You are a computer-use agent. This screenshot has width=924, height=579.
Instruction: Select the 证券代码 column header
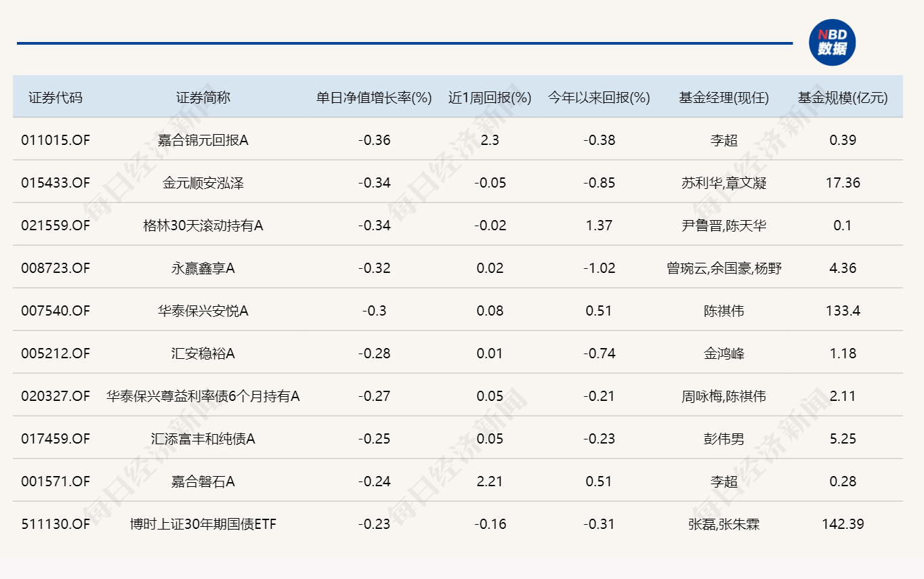point(56,98)
